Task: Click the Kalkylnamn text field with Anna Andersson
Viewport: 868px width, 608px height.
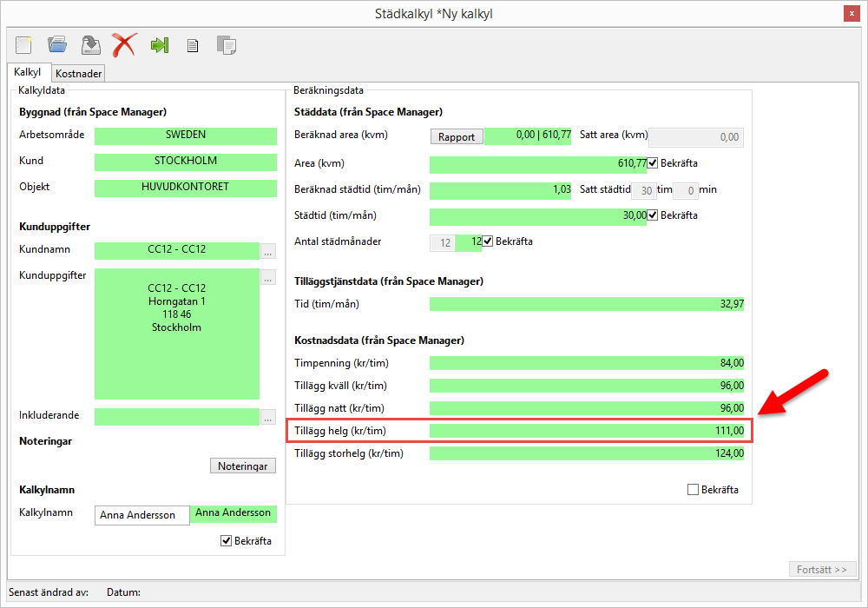Action: [x=141, y=515]
